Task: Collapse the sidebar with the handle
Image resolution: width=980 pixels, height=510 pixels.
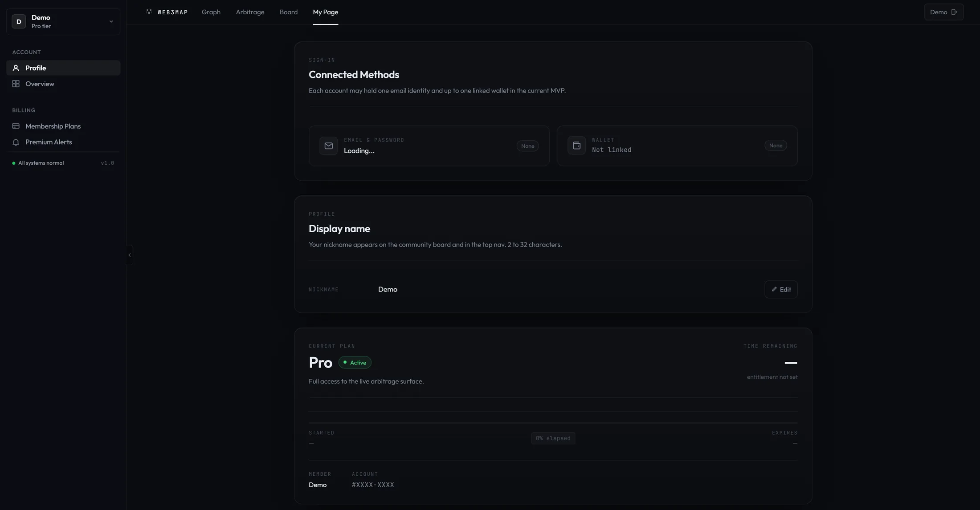Action: pos(130,255)
